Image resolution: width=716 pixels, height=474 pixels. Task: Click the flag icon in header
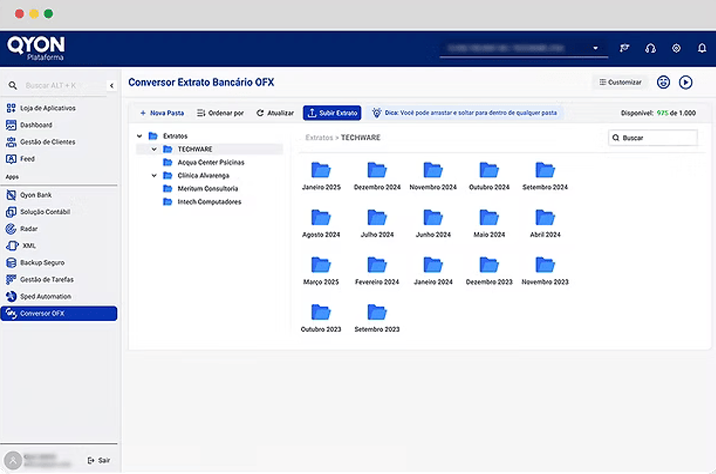pos(625,48)
